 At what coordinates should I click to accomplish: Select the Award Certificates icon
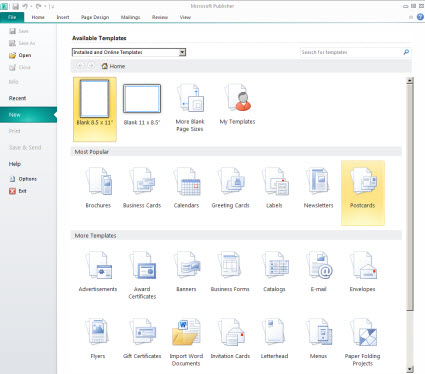pyautogui.click(x=142, y=266)
